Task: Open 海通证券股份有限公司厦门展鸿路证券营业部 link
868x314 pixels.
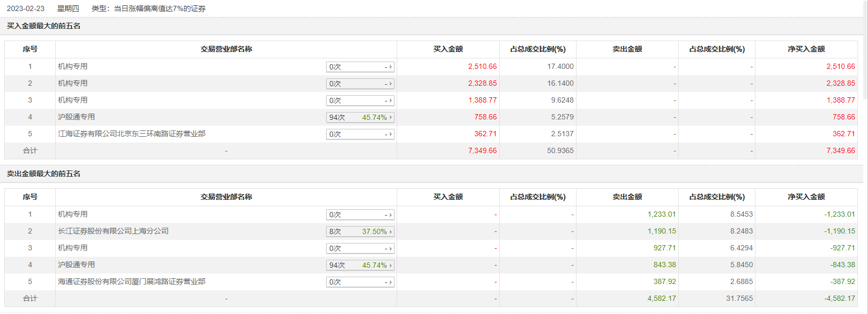Action: tap(132, 281)
